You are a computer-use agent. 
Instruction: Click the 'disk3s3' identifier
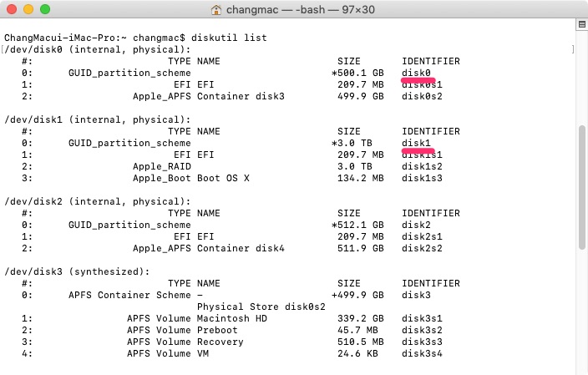tap(422, 342)
